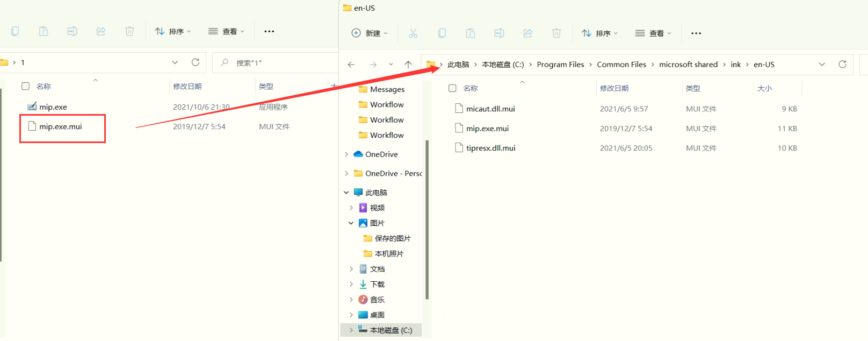This screenshot has height=341, width=868.
Task: Go up one folder level with up arrow
Action: pyautogui.click(x=408, y=65)
